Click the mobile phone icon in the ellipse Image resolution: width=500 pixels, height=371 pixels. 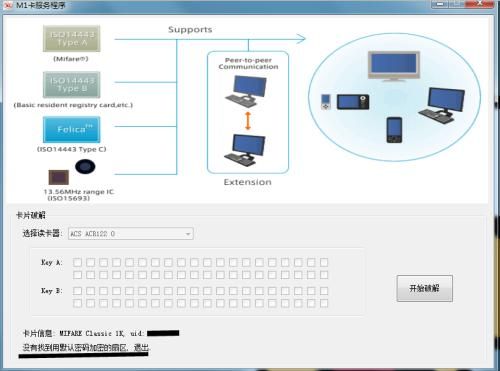(x=394, y=130)
